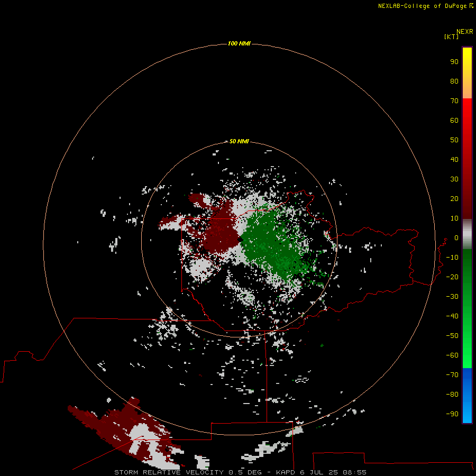Click the STORM RELATIVE VELOCITY caption text
Viewport: 476px width, 476px height.
pos(169,472)
